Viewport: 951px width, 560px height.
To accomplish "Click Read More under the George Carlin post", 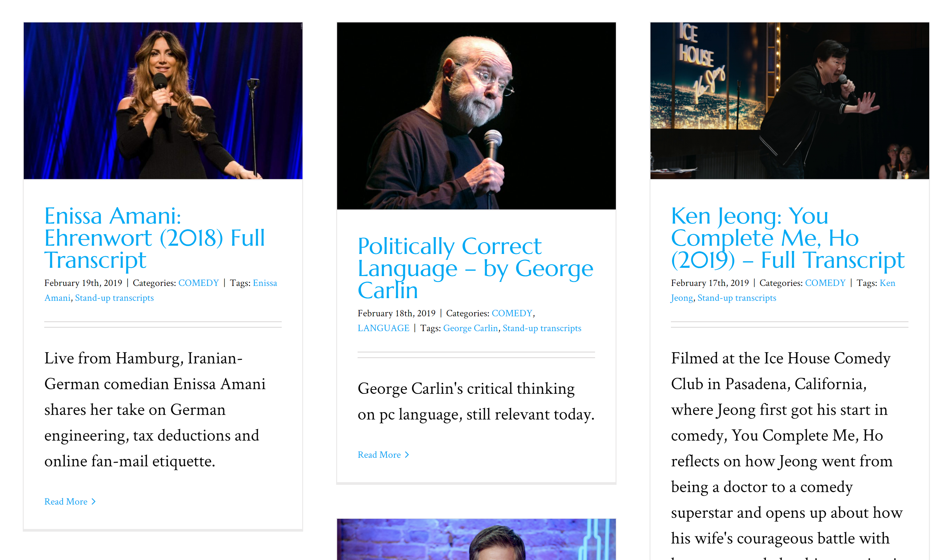I will pos(379,455).
